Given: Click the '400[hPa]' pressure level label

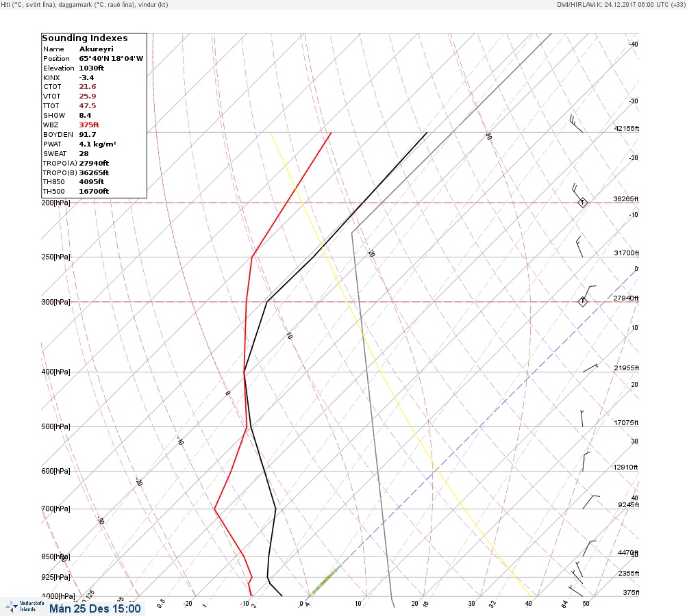Looking at the screenshot, I should tap(55, 372).
